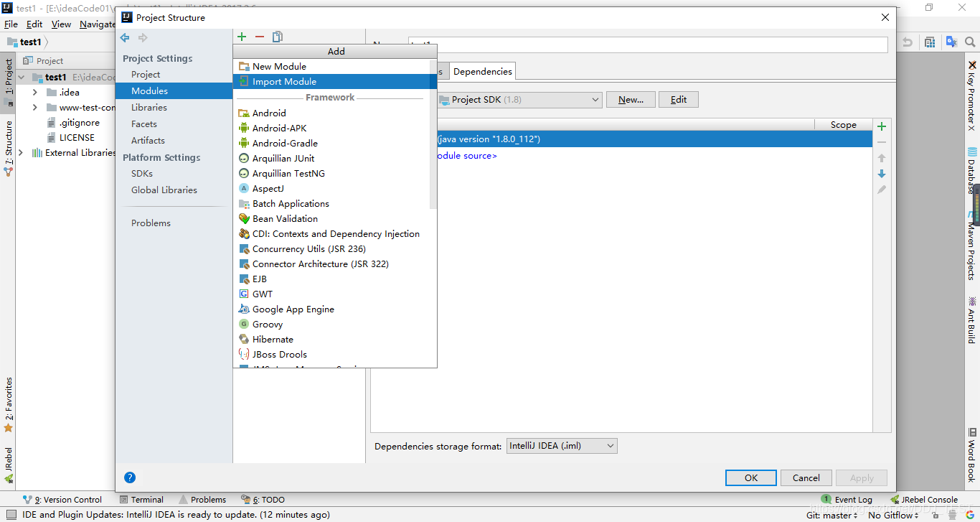Select the java version 1.8.0_112 dependency row
This screenshot has height=522, width=980.
pos(621,139)
